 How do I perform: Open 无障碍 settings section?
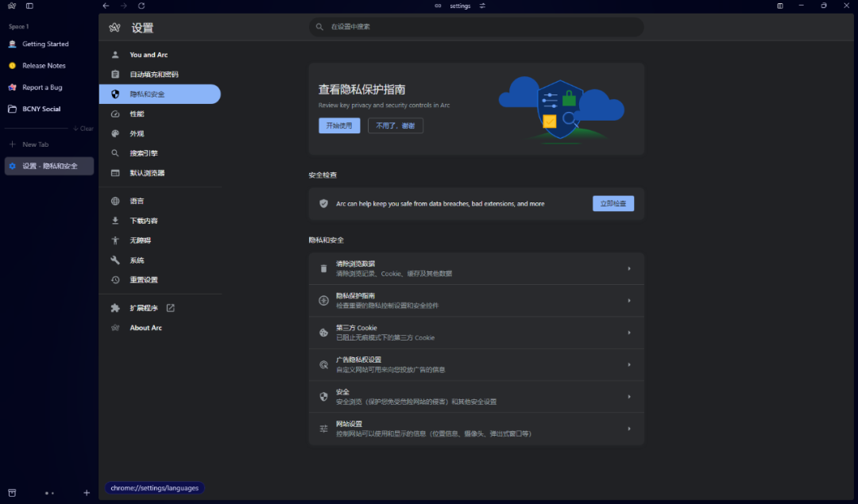coord(160,240)
